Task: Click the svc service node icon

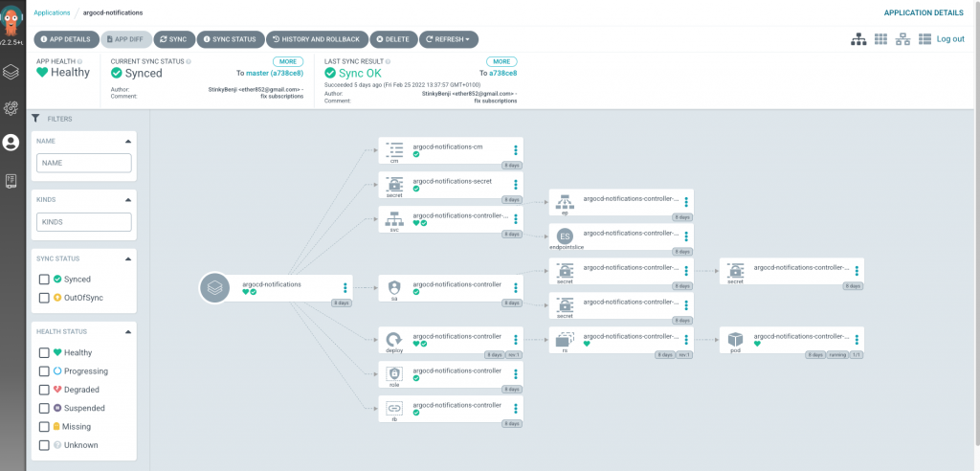Action: (x=394, y=218)
